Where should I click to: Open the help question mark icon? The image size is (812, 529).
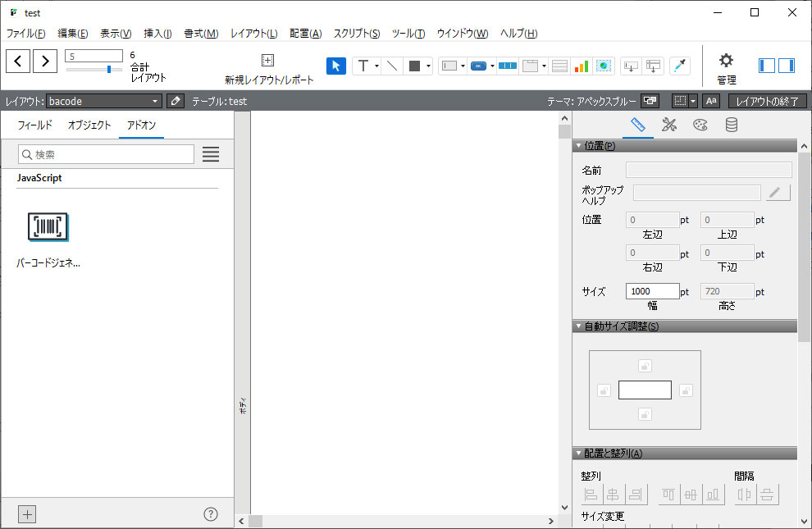click(211, 514)
